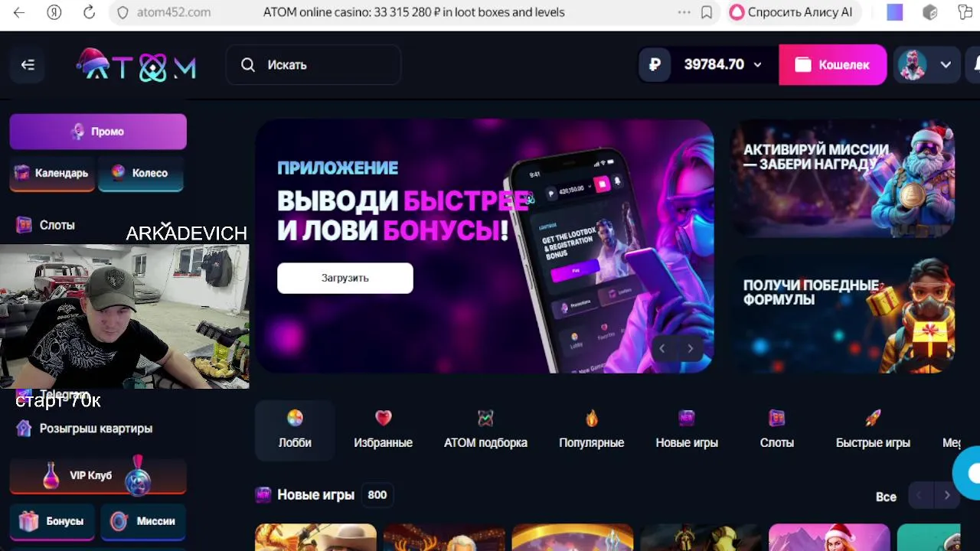The width and height of the screenshot is (980, 551).
Task: Open the Активируй миссии promo card
Action: click(x=843, y=178)
